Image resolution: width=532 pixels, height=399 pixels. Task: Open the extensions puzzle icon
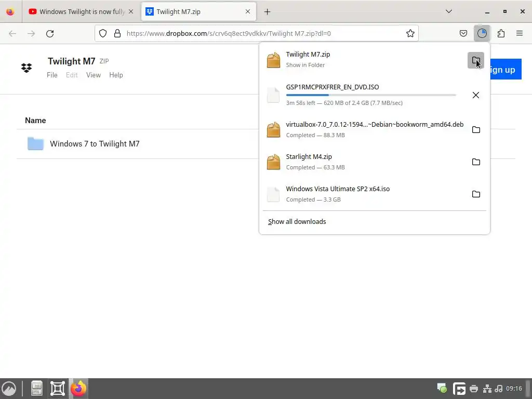[501, 33]
